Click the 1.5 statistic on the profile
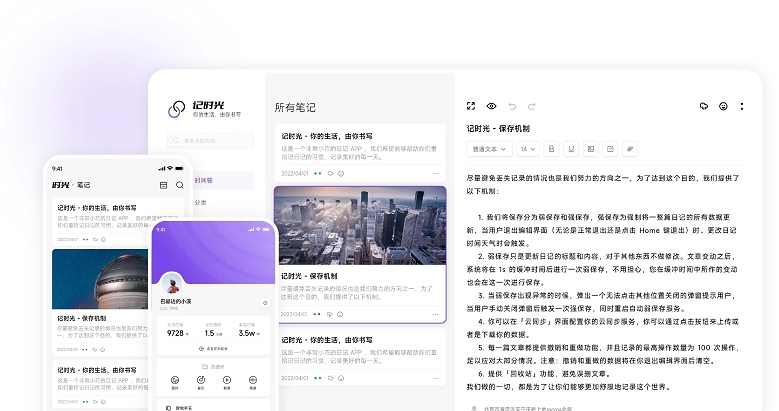The width and height of the screenshot is (779, 411). 213,333
